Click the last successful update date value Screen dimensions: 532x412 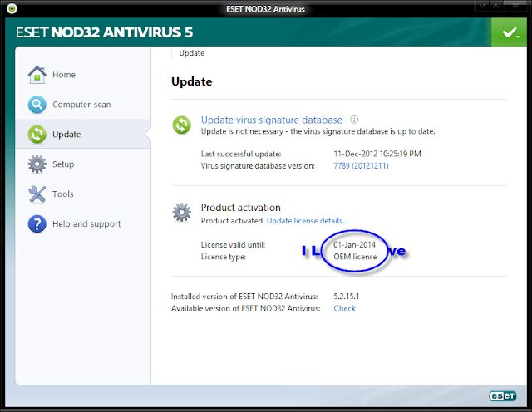click(377, 154)
